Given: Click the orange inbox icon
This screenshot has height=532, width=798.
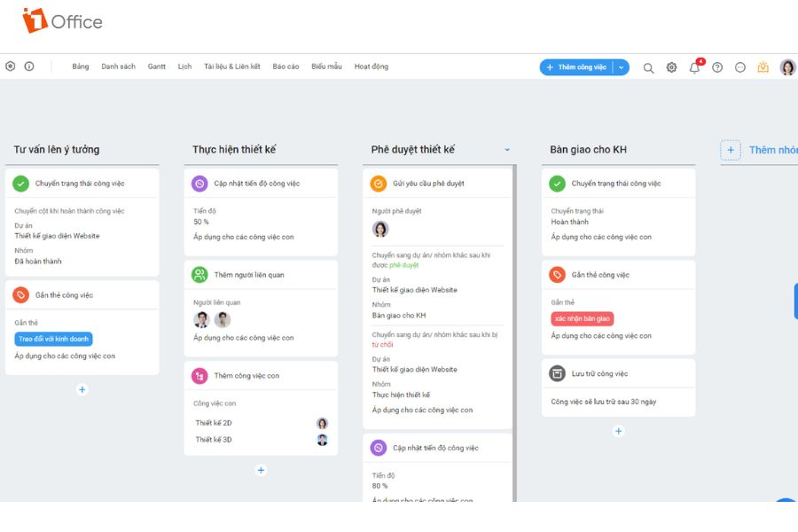Looking at the screenshot, I should 763,67.
